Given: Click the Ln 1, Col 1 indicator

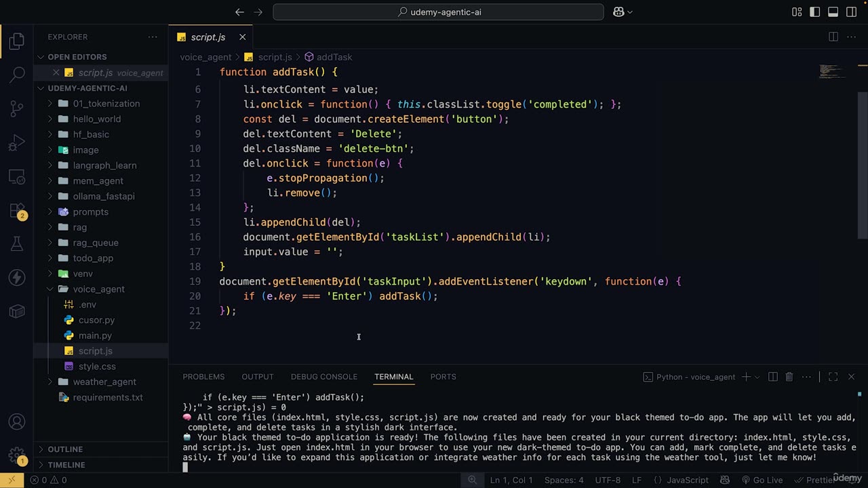Looking at the screenshot, I should coord(511,480).
